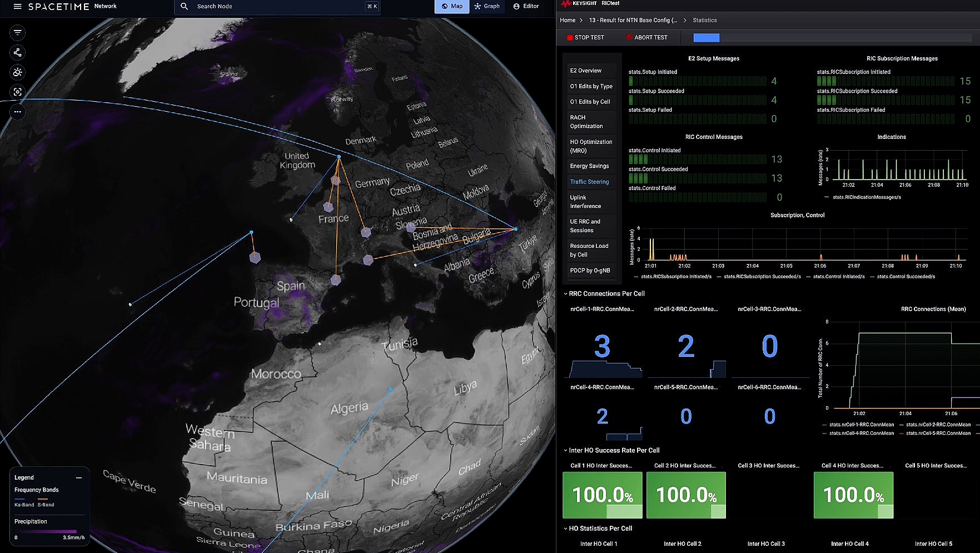Open HO Optimization (MRO) statistics

click(591, 146)
